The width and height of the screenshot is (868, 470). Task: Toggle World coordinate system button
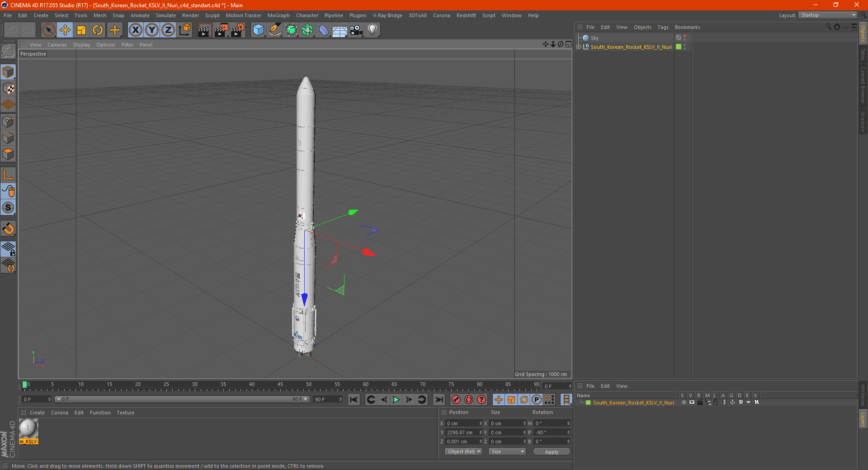point(184,30)
